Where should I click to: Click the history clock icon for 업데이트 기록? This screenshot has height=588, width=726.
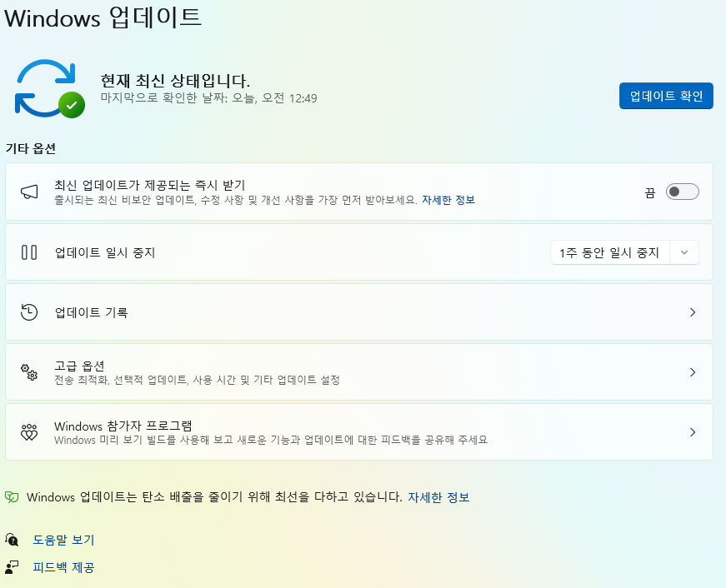[29, 312]
